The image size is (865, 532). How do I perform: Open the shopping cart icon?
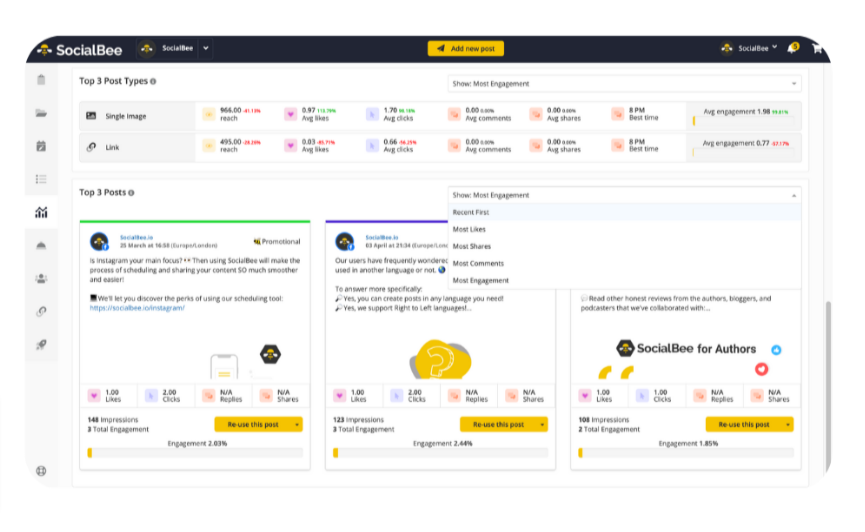[x=817, y=49]
